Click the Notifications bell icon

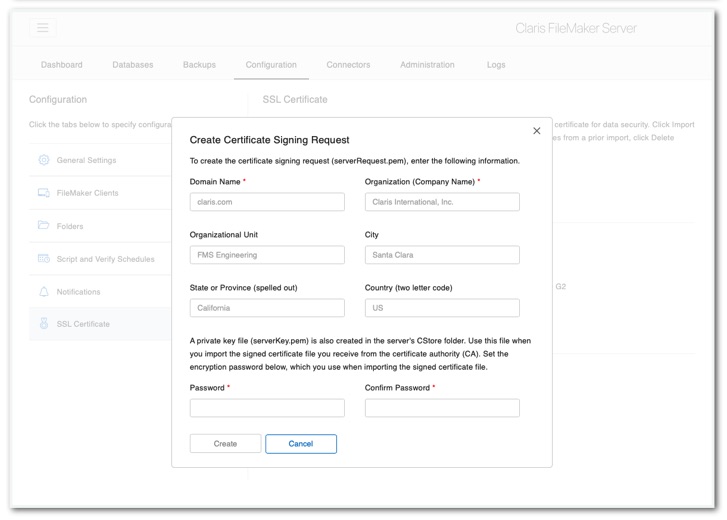coord(44,292)
